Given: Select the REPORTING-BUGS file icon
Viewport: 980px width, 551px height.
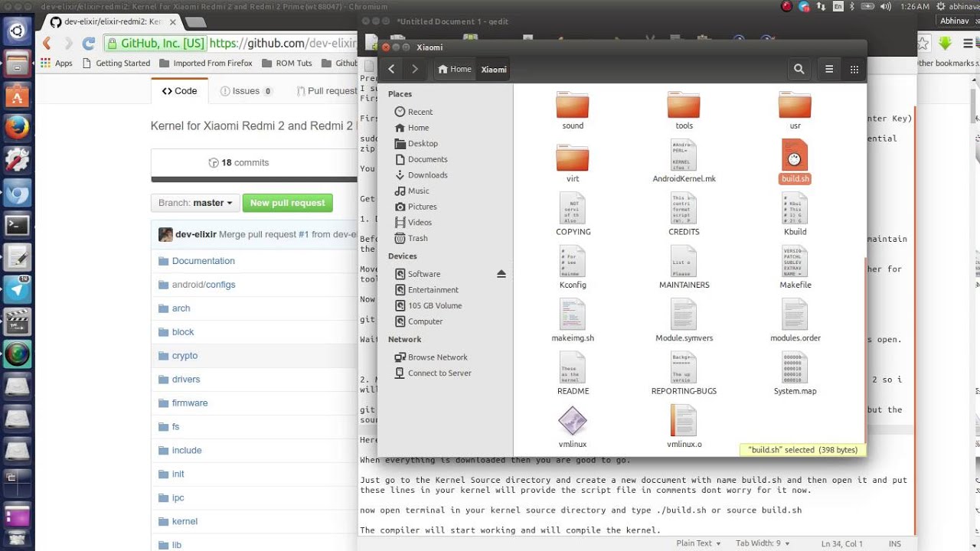Looking at the screenshot, I should 684,367.
